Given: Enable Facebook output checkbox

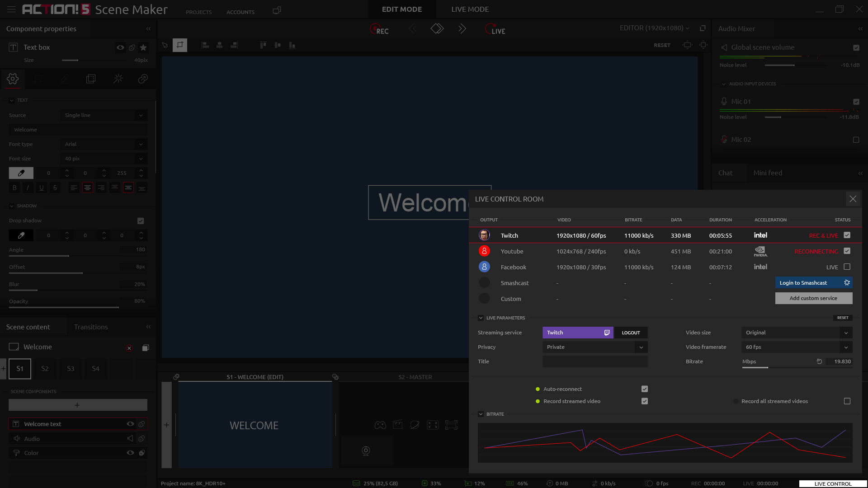Looking at the screenshot, I should [x=847, y=267].
